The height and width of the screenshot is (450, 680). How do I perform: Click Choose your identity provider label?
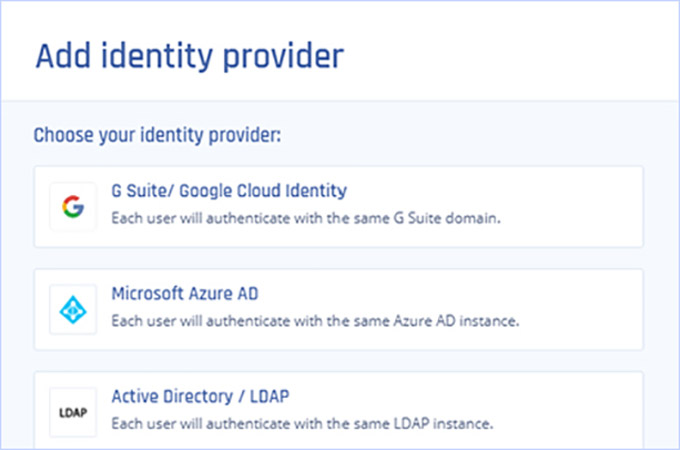pos(157,135)
